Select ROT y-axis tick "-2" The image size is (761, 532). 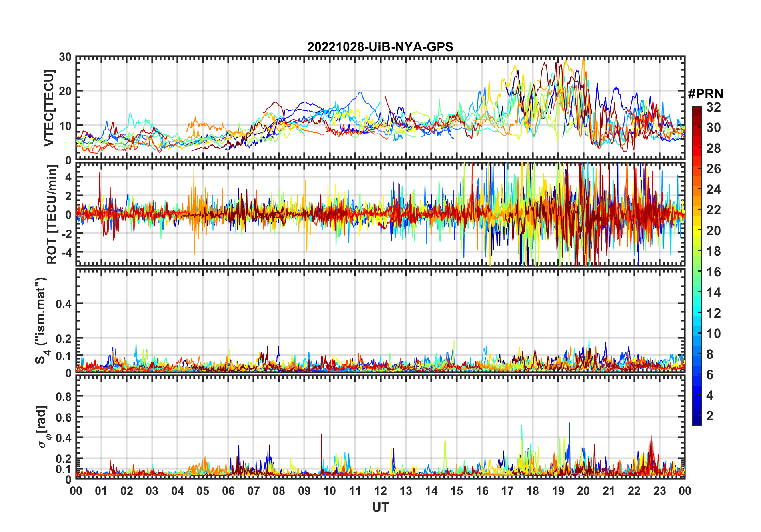[67, 234]
